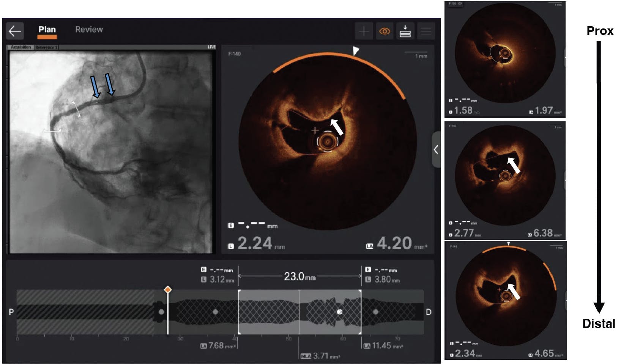The height and width of the screenshot is (364, 621).
Task: Click the orange diamond frame marker
Action: coord(167,290)
